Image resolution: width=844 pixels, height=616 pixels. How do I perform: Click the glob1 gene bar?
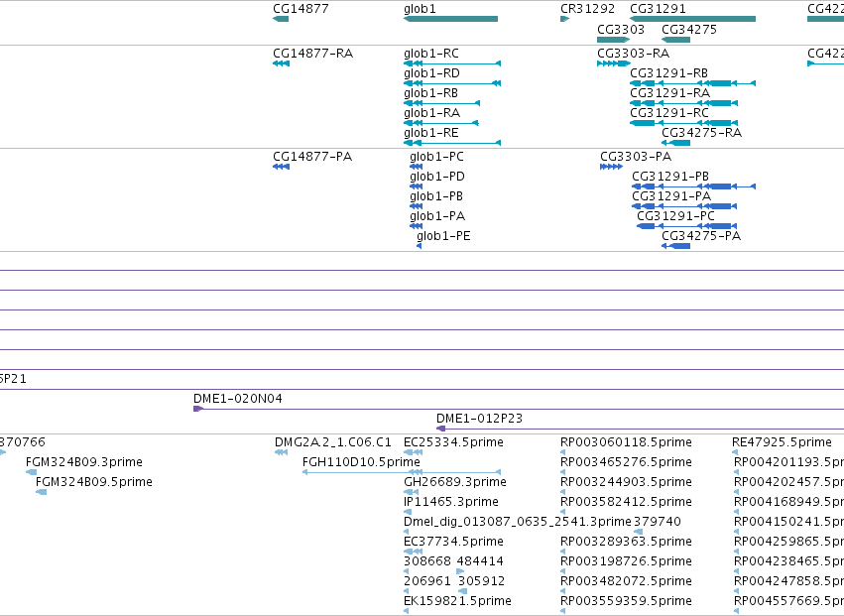(x=450, y=19)
